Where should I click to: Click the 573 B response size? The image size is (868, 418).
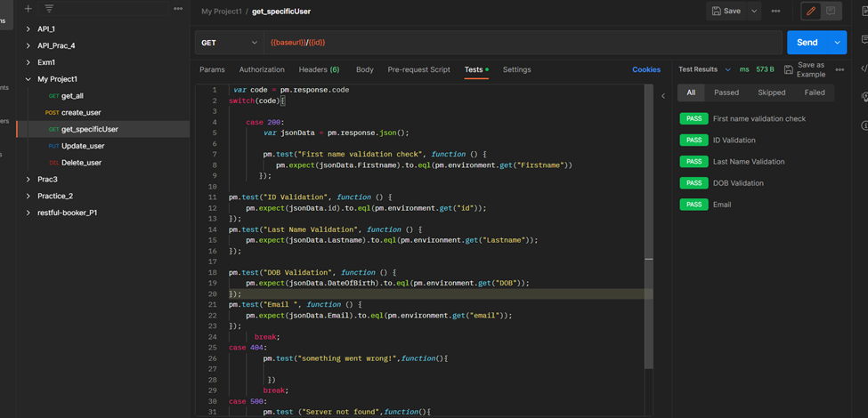click(x=765, y=69)
